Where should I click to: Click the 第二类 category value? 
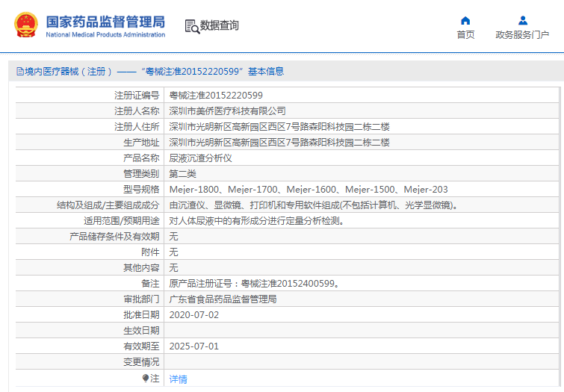[x=182, y=174]
